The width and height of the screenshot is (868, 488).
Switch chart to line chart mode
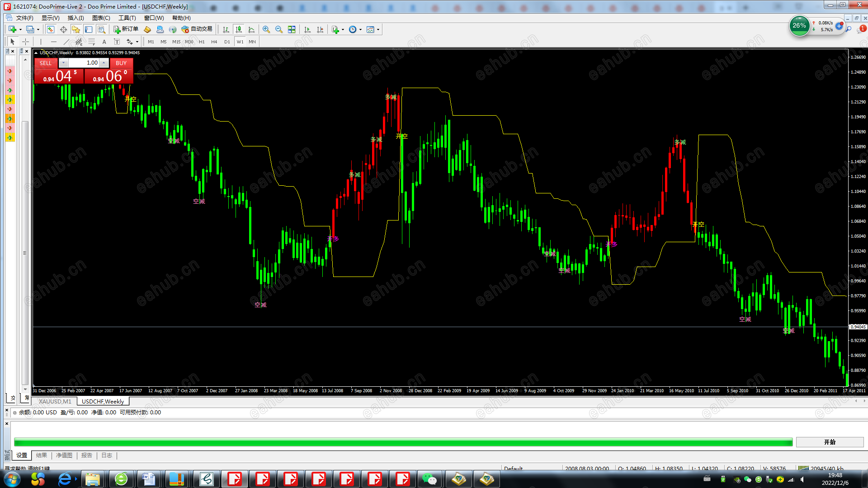pyautogui.click(x=251, y=29)
